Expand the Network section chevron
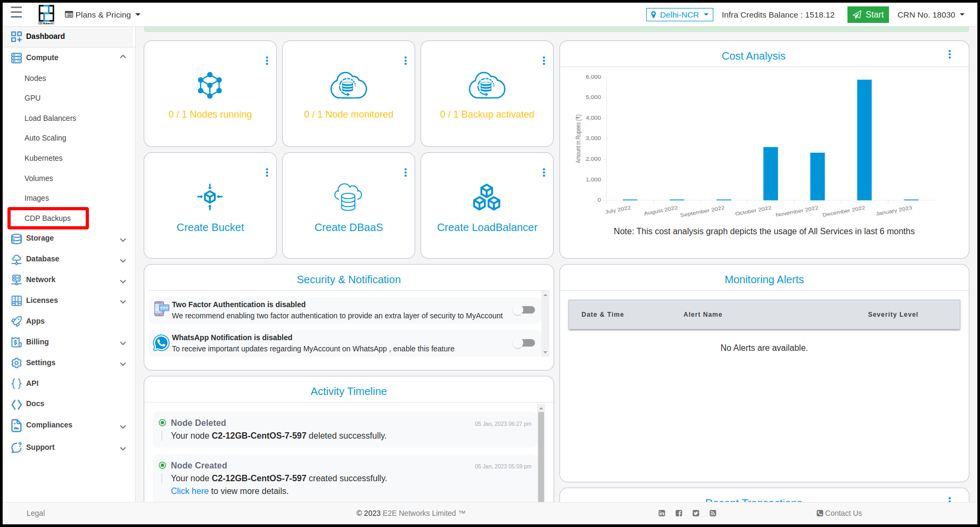The height and width of the screenshot is (527, 980). point(123,282)
